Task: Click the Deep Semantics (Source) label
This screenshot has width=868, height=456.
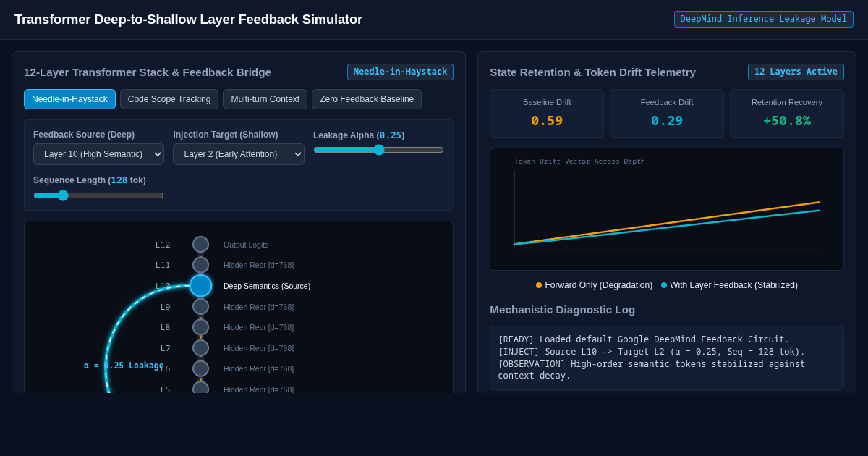Action: (267, 286)
